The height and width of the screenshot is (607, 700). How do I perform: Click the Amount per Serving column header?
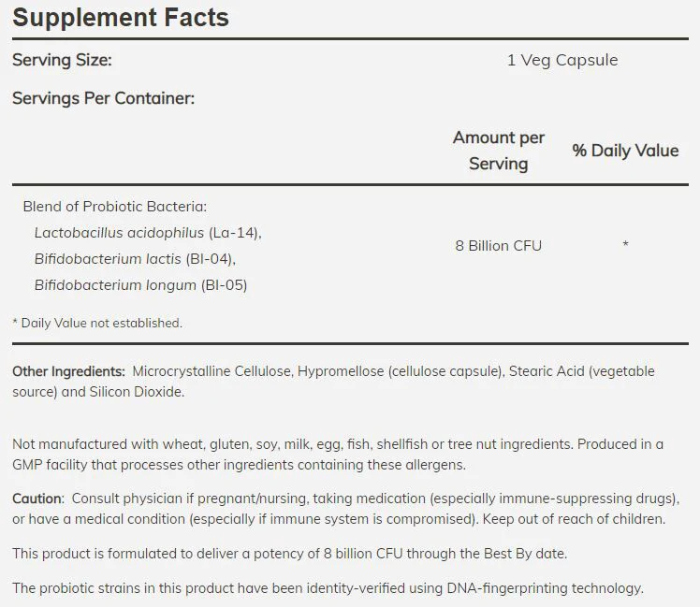(499, 151)
